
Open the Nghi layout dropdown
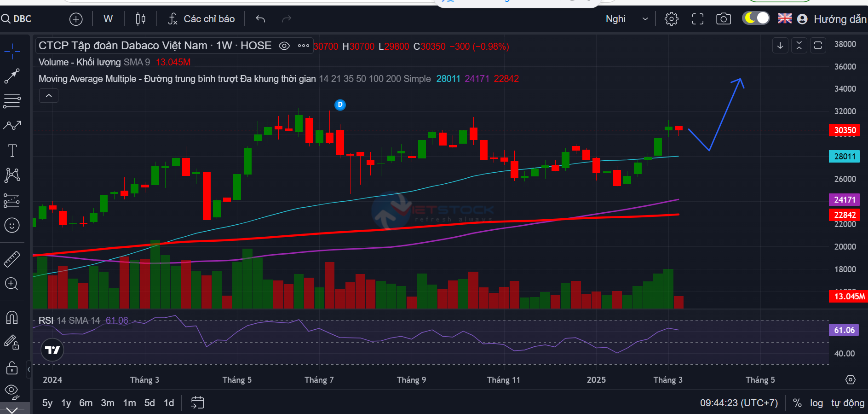click(x=627, y=19)
